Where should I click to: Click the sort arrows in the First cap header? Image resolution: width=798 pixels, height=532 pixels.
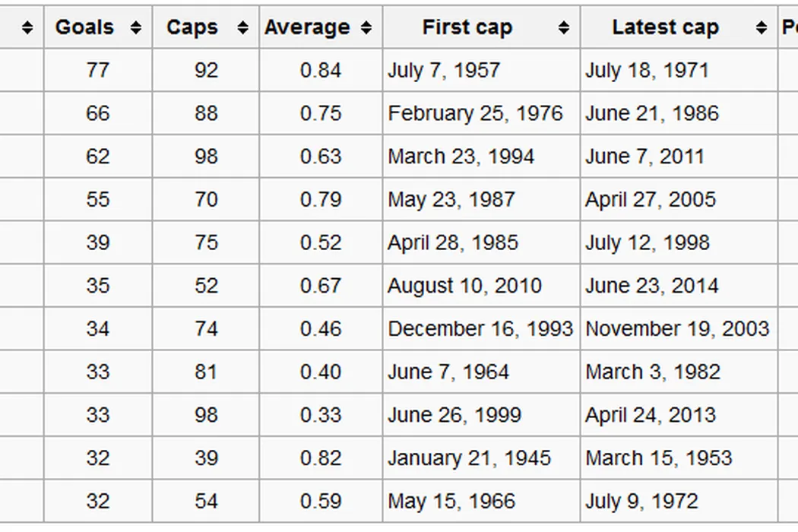click(563, 28)
